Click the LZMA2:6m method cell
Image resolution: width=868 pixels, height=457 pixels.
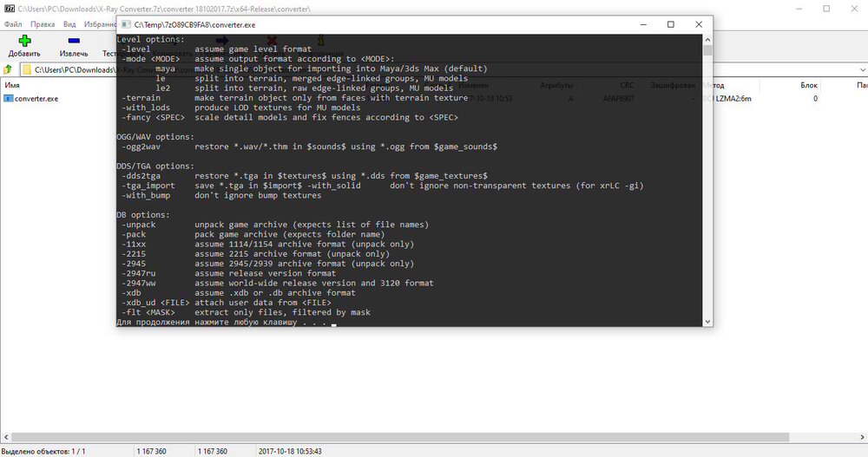pyautogui.click(x=733, y=99)
